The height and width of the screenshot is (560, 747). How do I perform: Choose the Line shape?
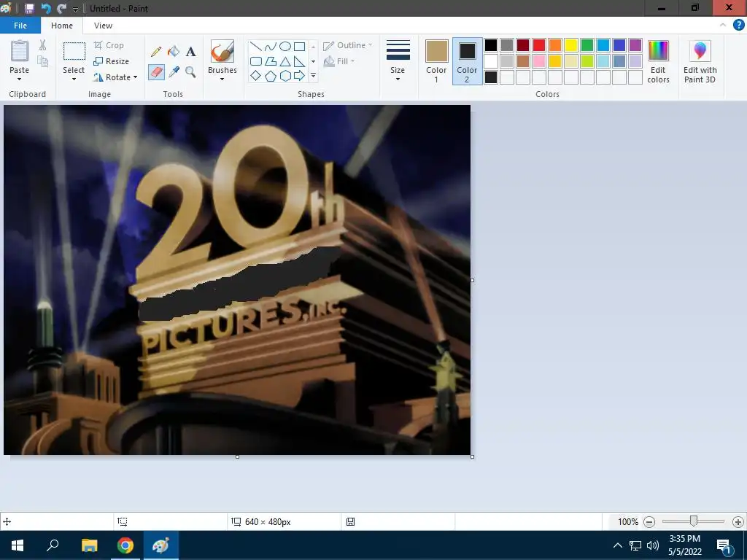(x=256, y=47)
